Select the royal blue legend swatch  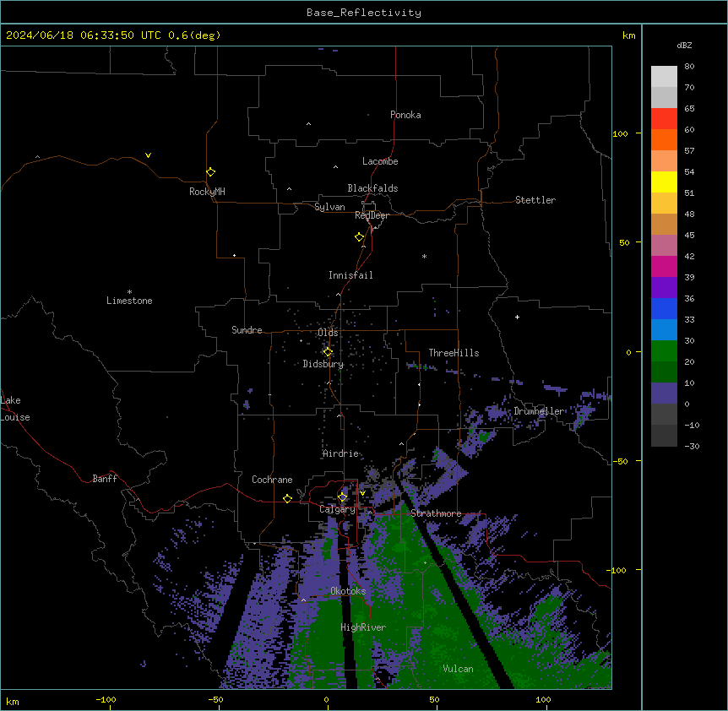tap(664, 308)
